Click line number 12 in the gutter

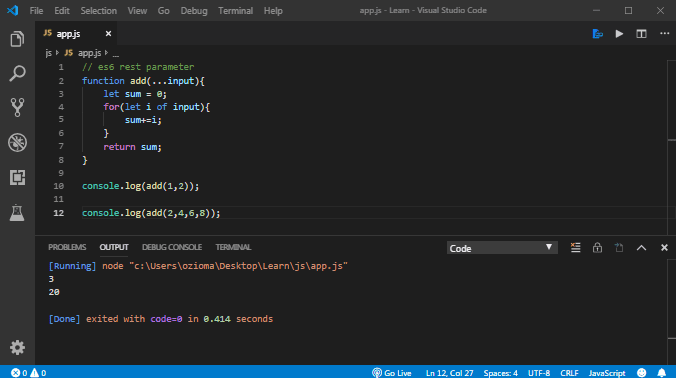[58, 213]
